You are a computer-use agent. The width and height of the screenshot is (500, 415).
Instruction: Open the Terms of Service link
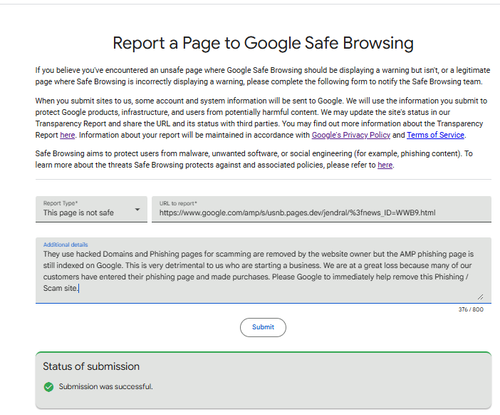click(x=435, y=135)
